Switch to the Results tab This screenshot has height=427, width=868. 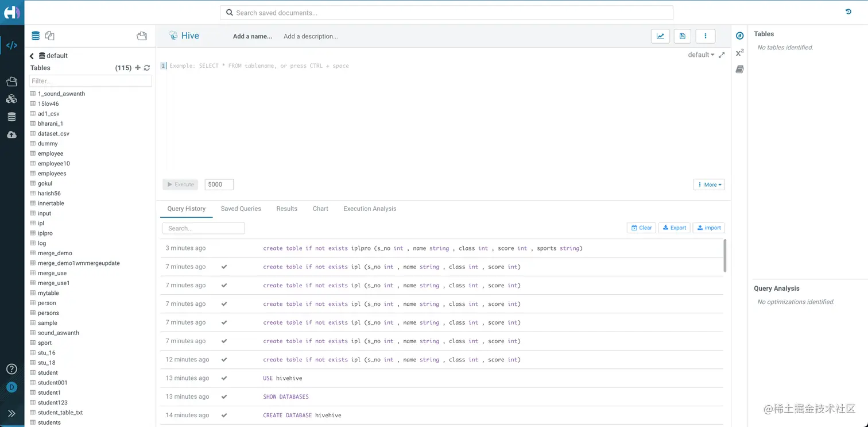[287, 209]
